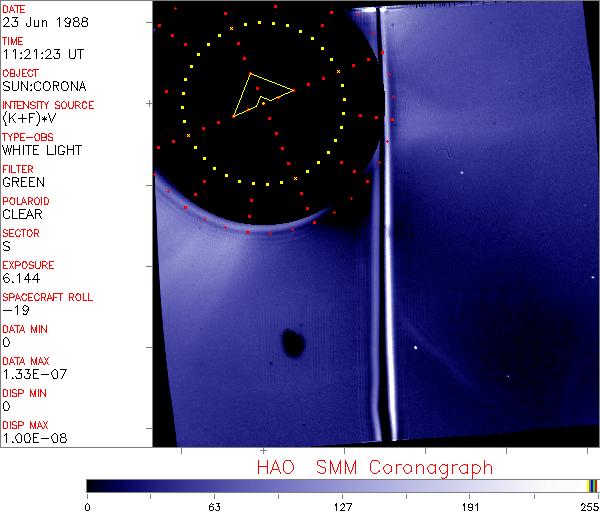Click the 'SECTOR' label
The image size is (600, 512).
click(x=20, y=233)
